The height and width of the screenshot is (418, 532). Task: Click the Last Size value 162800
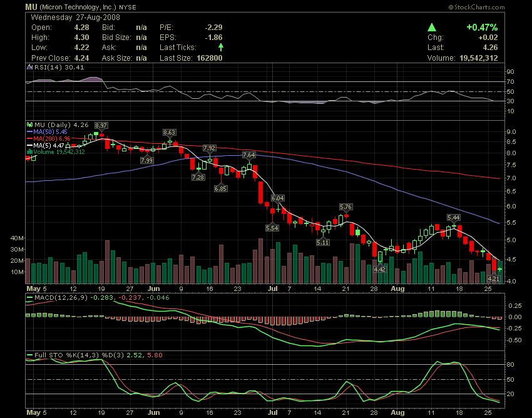click(210, 58)
